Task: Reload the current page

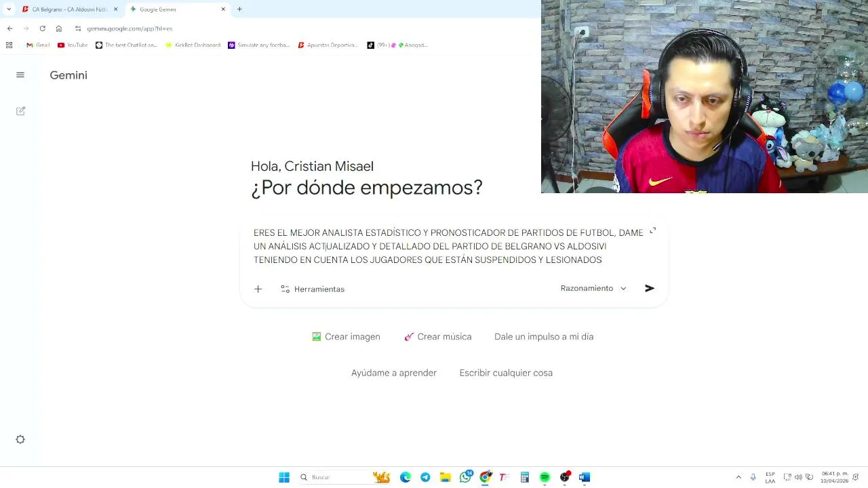Action: coord(42,28)
